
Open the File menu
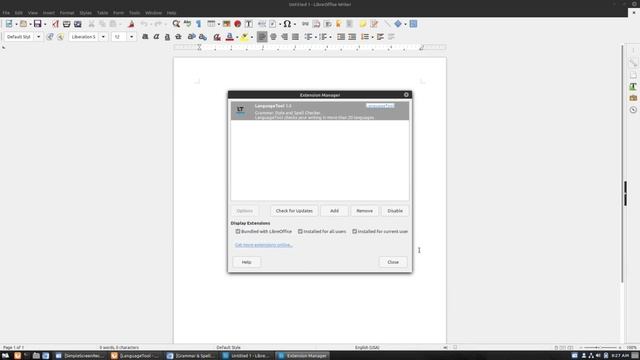pos(6,13)
